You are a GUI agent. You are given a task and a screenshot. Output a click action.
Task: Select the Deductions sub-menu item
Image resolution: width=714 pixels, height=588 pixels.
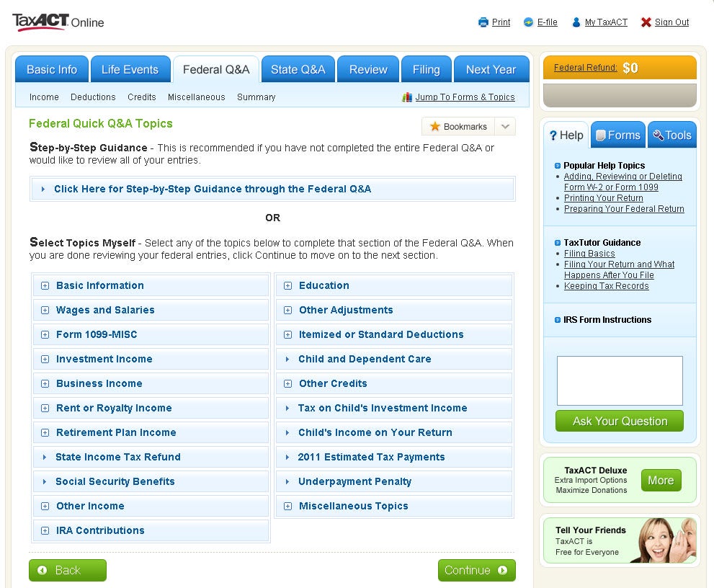93,97
